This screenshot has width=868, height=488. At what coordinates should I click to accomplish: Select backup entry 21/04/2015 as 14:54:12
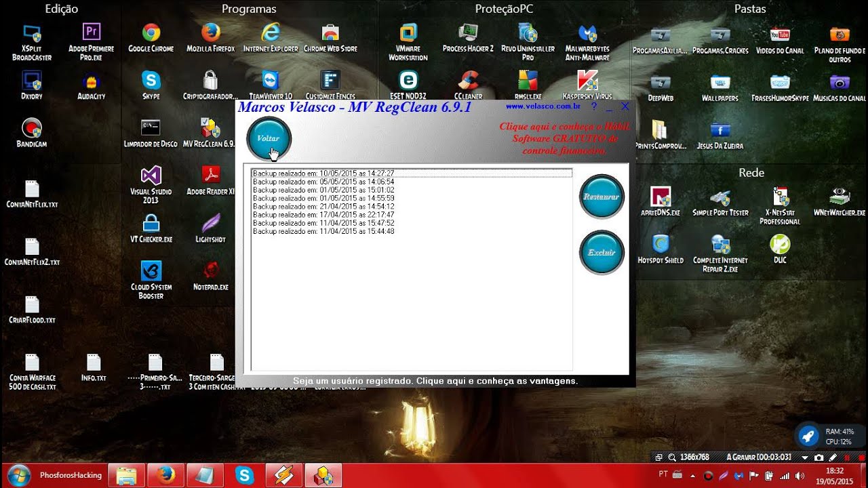click(x=412, y=206)
